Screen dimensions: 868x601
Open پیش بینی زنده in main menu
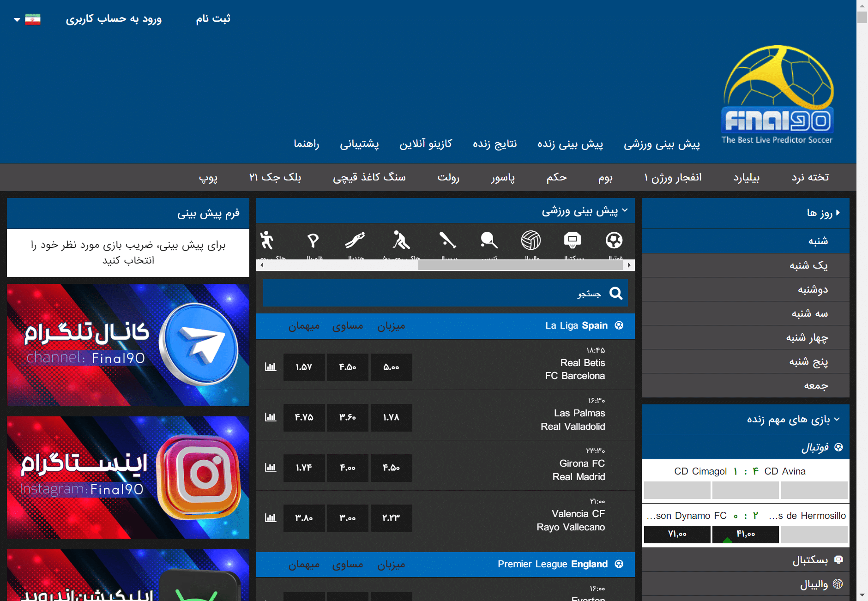point(570,144)
